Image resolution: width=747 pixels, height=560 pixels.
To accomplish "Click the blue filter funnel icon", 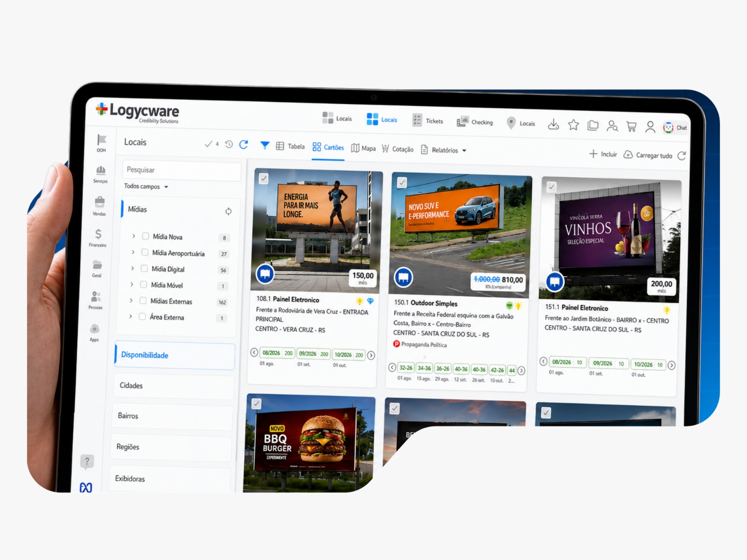I will coord(265,145).
